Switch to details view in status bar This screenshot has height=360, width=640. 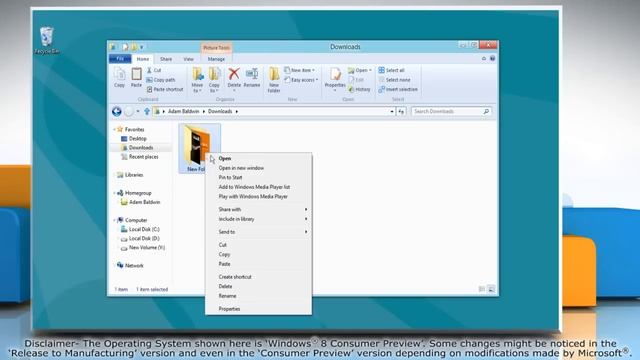click(482, 289)
